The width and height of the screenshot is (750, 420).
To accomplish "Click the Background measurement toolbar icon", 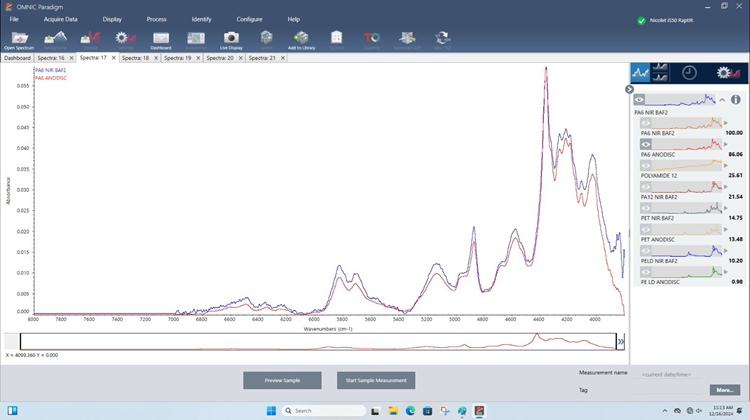I will 55,40.
